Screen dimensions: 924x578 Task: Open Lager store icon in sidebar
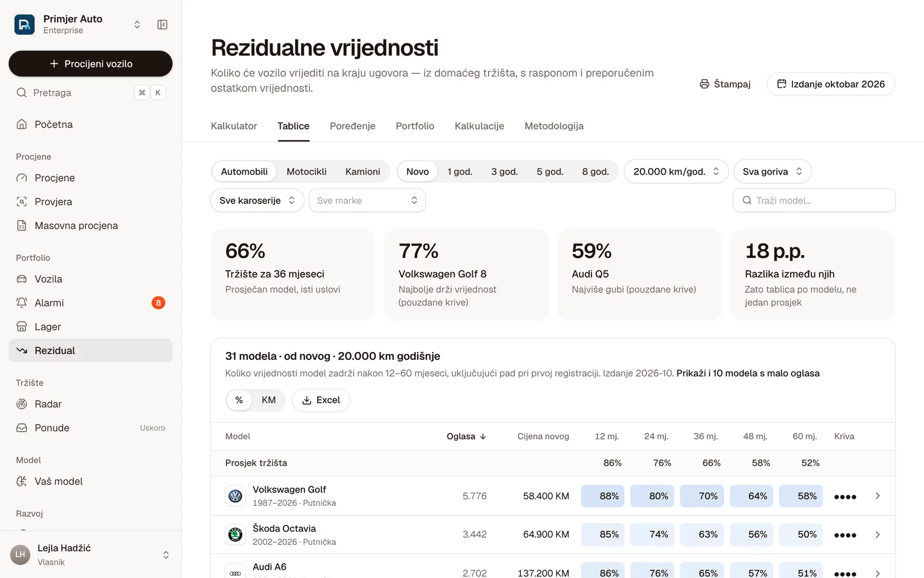coord(22,327)
